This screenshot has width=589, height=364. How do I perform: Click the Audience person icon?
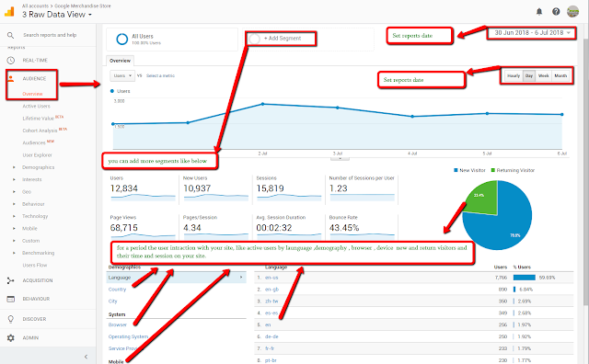(11, 78)
